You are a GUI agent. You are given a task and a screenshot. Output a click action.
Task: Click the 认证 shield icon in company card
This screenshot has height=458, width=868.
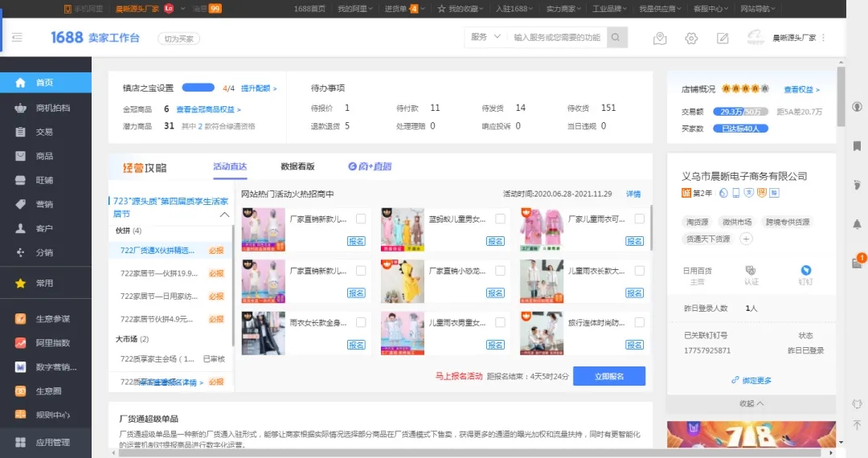[751, 270]
